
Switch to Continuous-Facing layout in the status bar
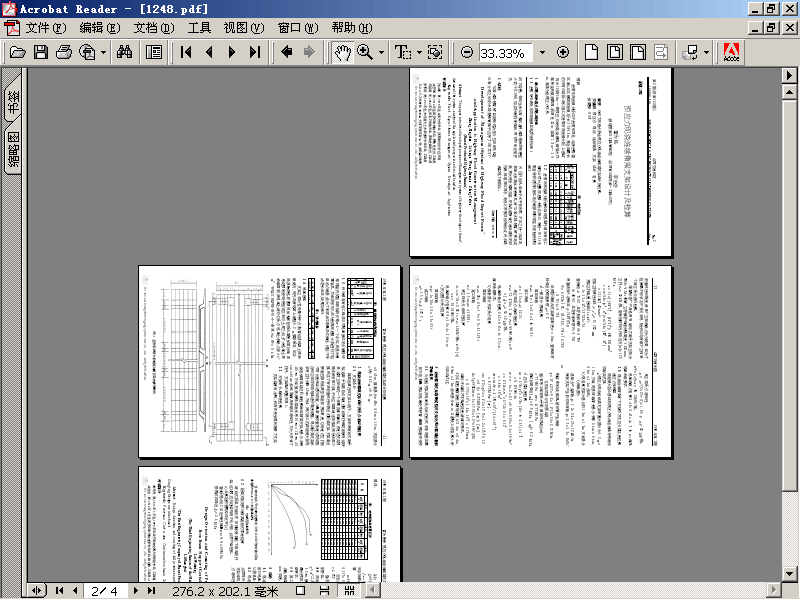(349, 591)
